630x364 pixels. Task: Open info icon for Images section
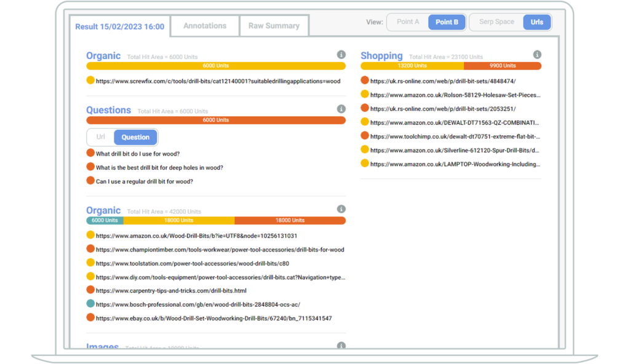(x=341, y=346)
